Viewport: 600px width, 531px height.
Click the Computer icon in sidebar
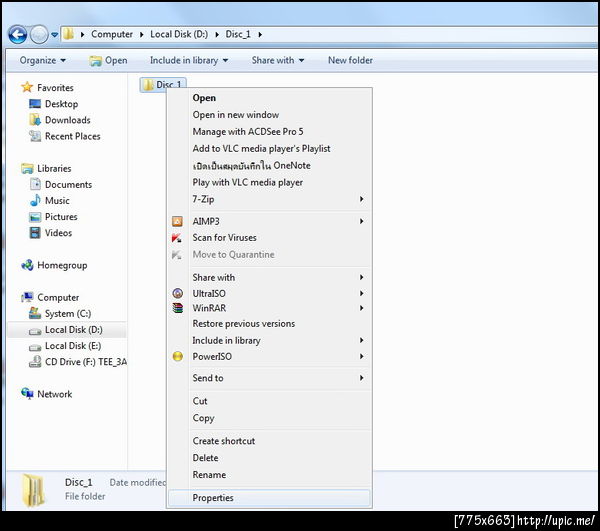pos(27,297)
